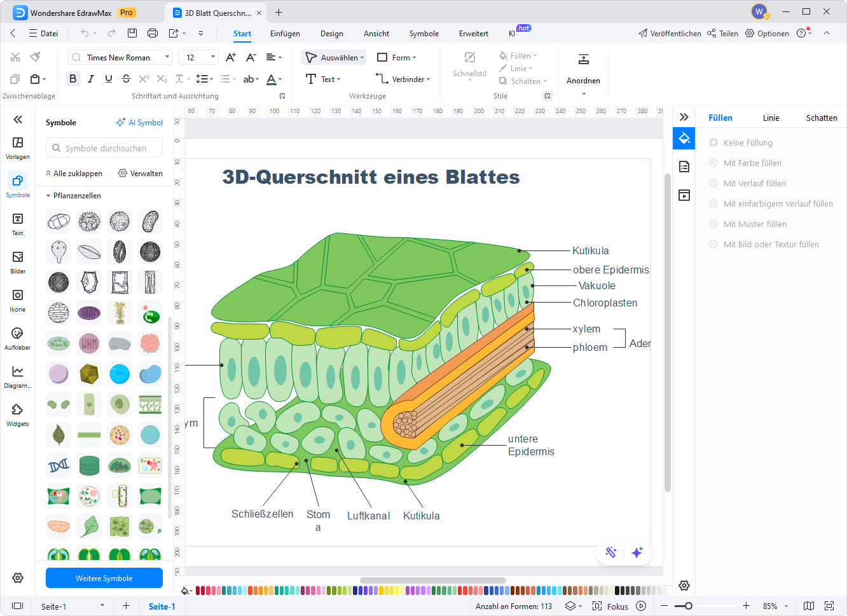The width and height of the screenshot is (847, 616).
Task: Choose Mit Muster füllen fill mode
Action: pos(755,224)
